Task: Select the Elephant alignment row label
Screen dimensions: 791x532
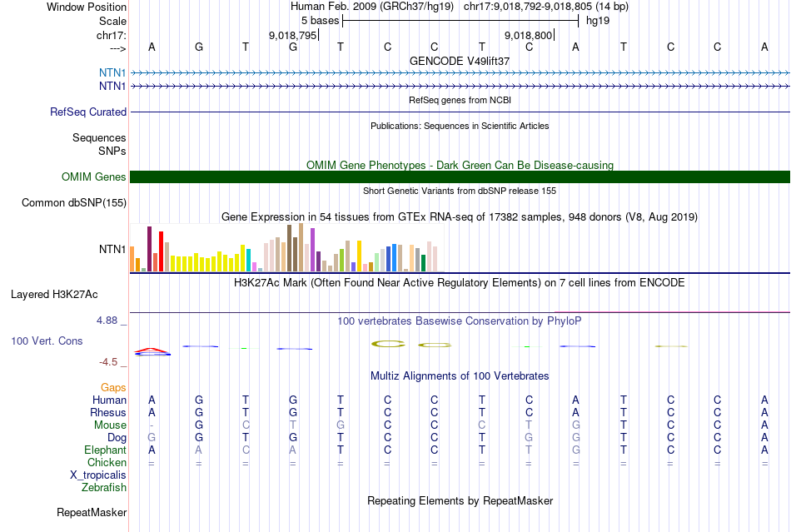Action: coord(105,450)
